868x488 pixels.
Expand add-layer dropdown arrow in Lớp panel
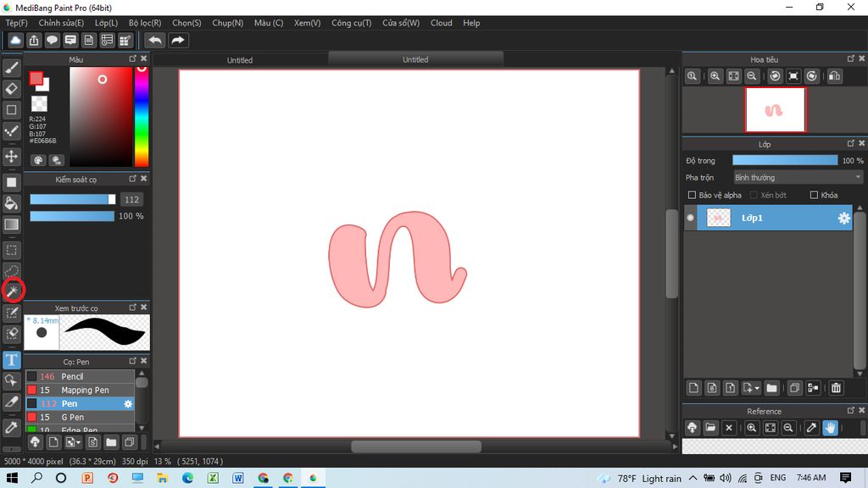click(757, 388)
